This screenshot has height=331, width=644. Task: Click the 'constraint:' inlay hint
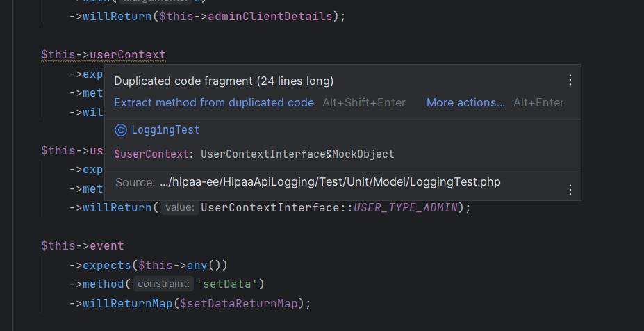(x=163, y=284)
